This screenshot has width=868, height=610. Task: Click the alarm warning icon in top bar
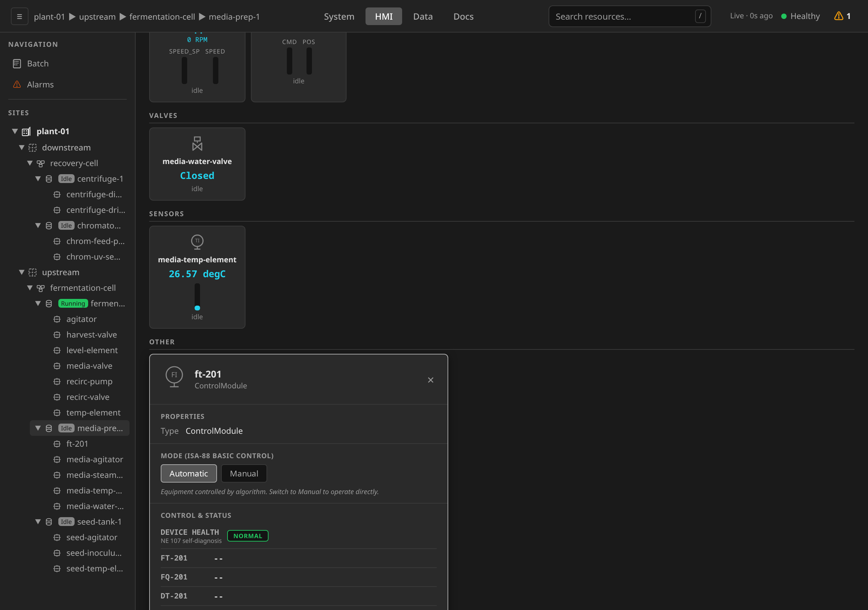[x=839, y=16]
